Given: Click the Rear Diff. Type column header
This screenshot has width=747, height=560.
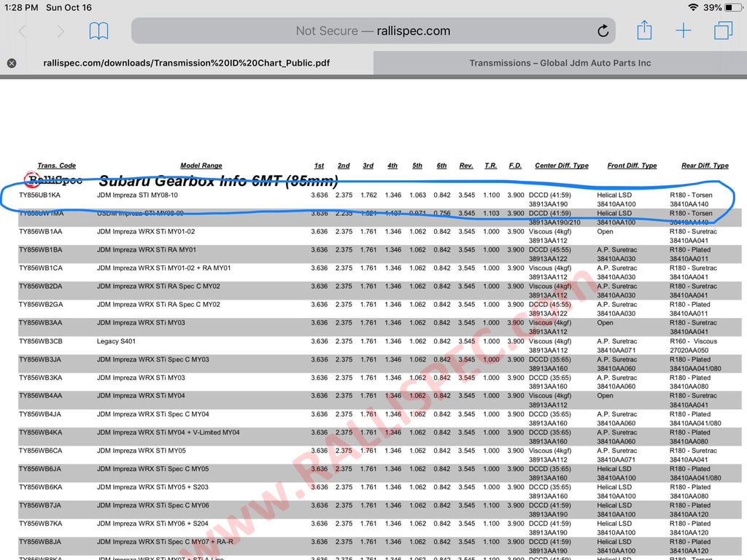Looking at the screenshot, I should click(704, 166).
